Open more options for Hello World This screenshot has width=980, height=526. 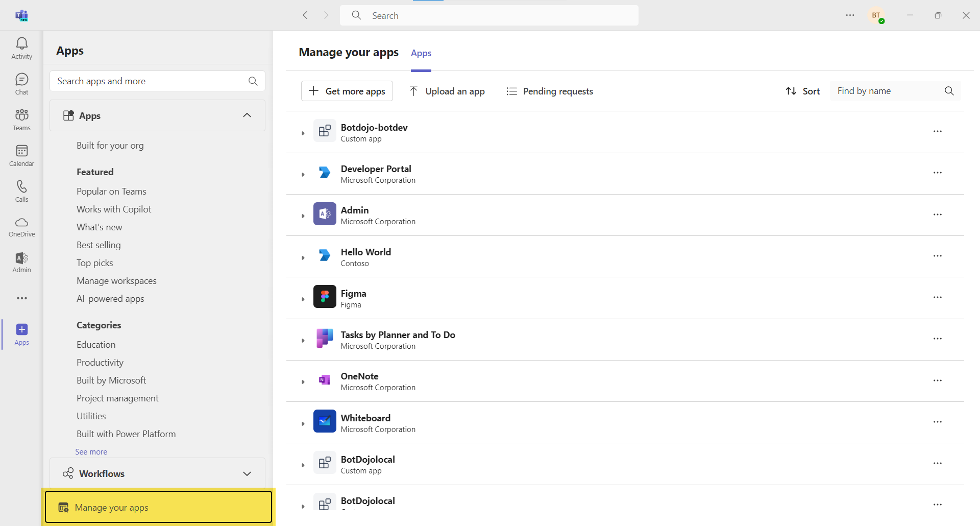938,256
